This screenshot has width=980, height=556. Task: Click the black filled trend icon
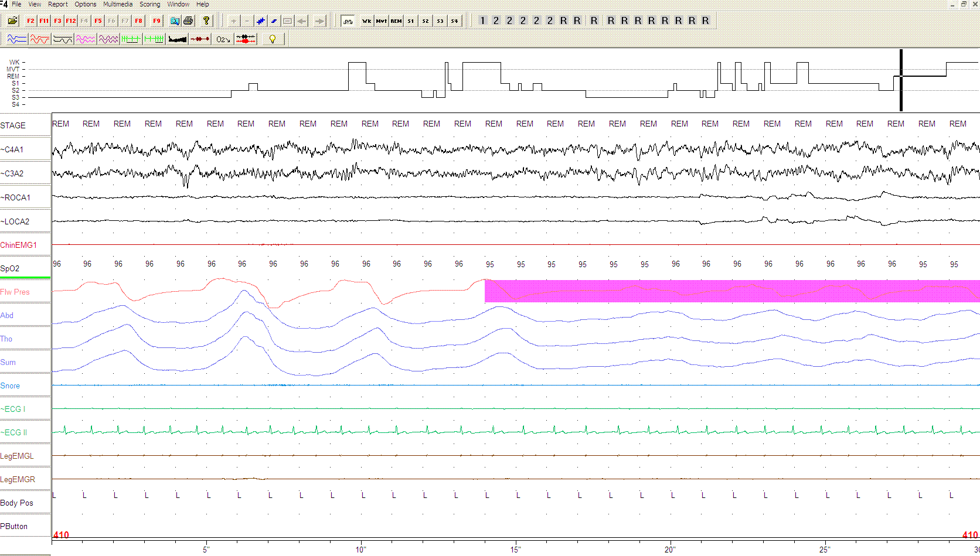pos(177,39)
